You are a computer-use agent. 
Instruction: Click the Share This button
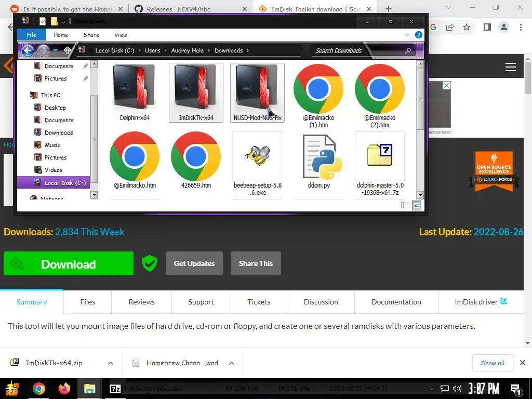256,263
